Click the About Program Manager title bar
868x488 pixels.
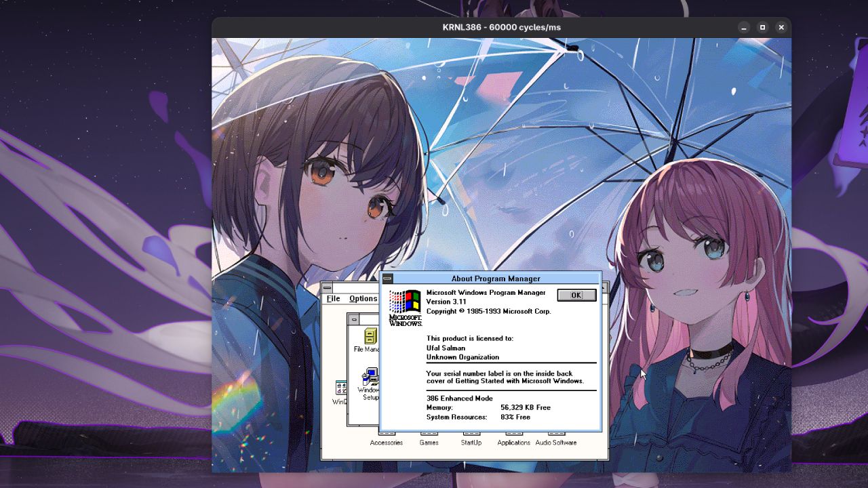click(496, 279)
